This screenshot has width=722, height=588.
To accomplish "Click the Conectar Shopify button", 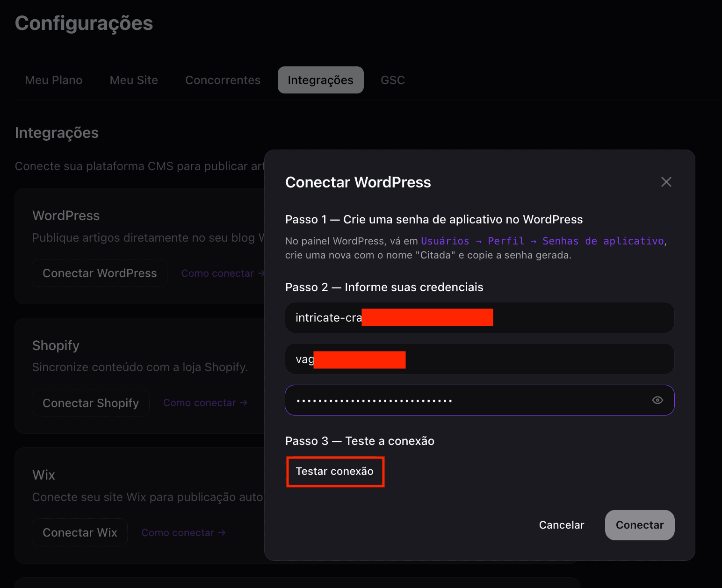I will point(91,403).
